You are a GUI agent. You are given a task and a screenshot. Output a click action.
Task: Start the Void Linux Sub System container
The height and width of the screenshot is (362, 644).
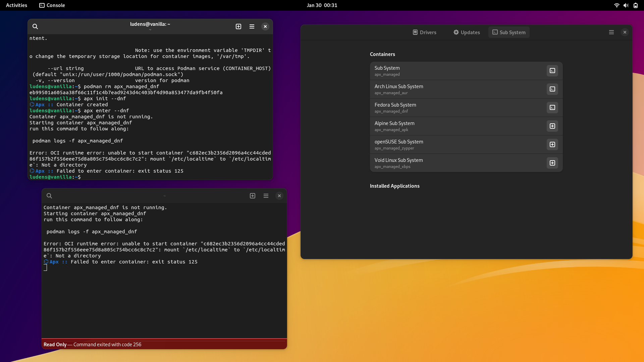552,163
